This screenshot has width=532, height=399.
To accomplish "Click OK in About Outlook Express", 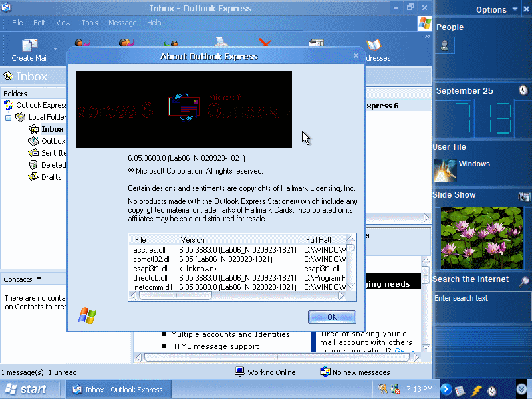I will [332, 317].
